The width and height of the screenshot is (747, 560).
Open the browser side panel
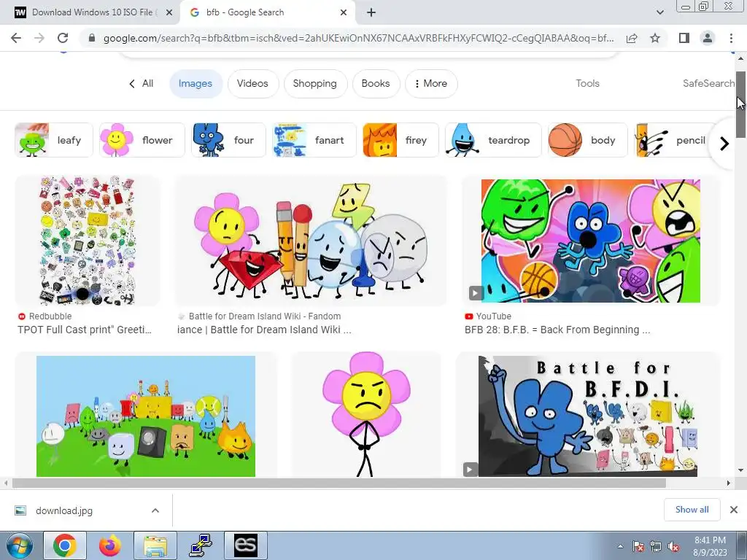click(x=684, y=38)
